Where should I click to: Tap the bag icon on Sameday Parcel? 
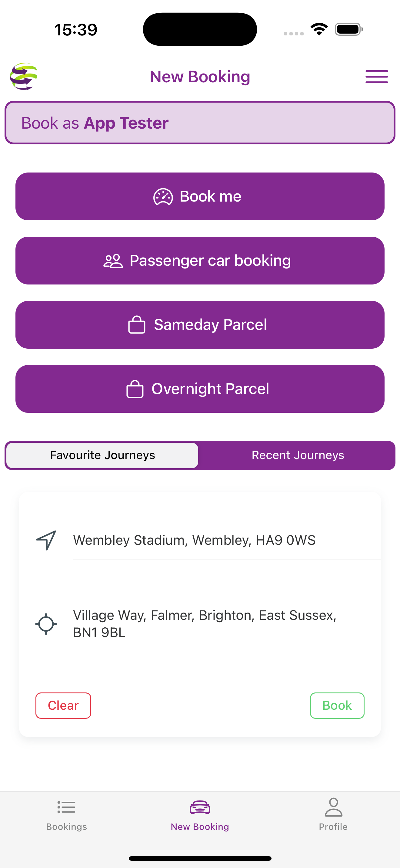tap(137, 325)
